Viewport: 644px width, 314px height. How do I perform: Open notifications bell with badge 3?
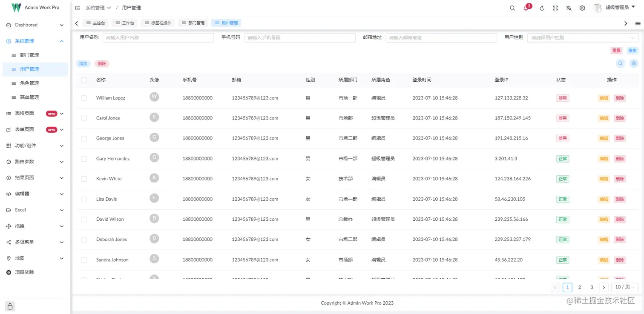pyautogui.click(x=526, y=8)
